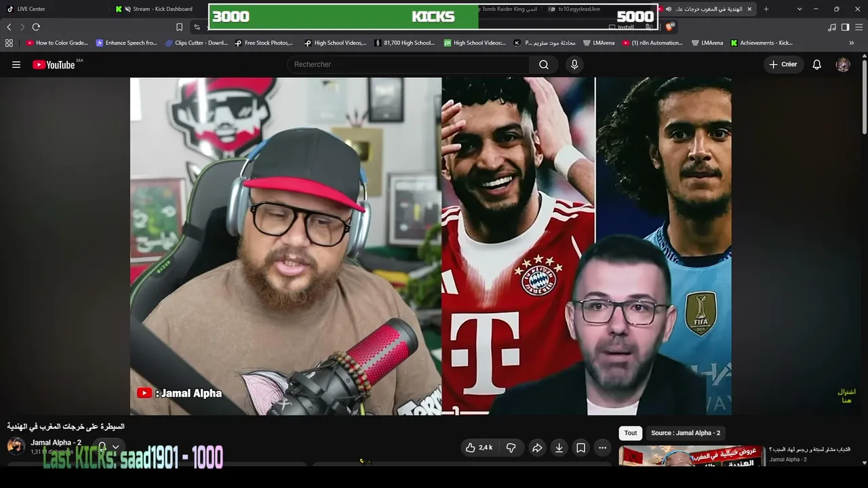Screen dimensions: 868x488
Task: Click the video player area
Action: pos(431,246)
